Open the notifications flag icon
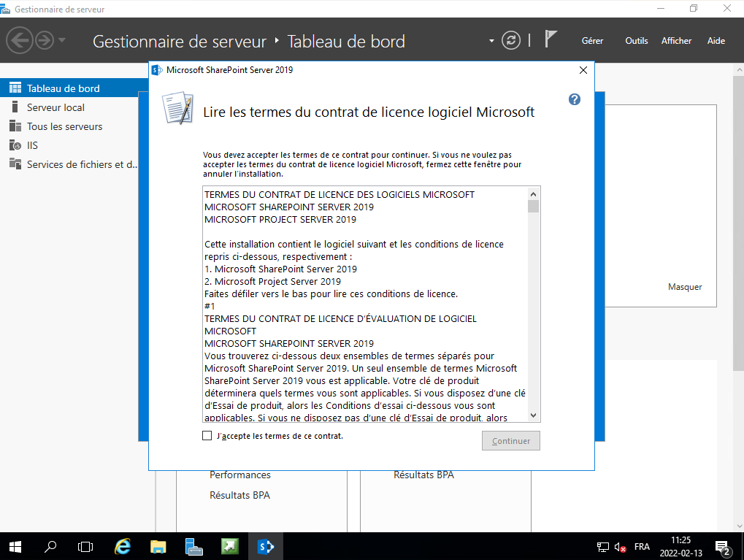The width and height of the screenshot is (744, 560). [x=551, y=40]
